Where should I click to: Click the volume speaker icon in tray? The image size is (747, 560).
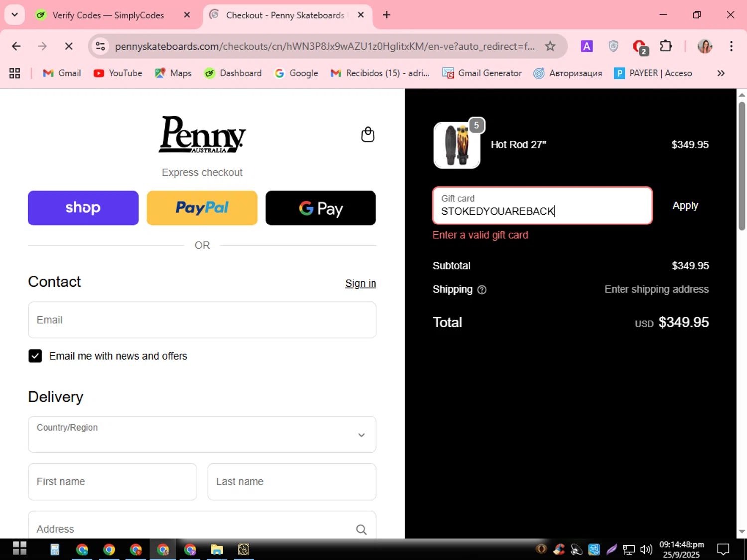pyautogui.click(x=646, y=549)
